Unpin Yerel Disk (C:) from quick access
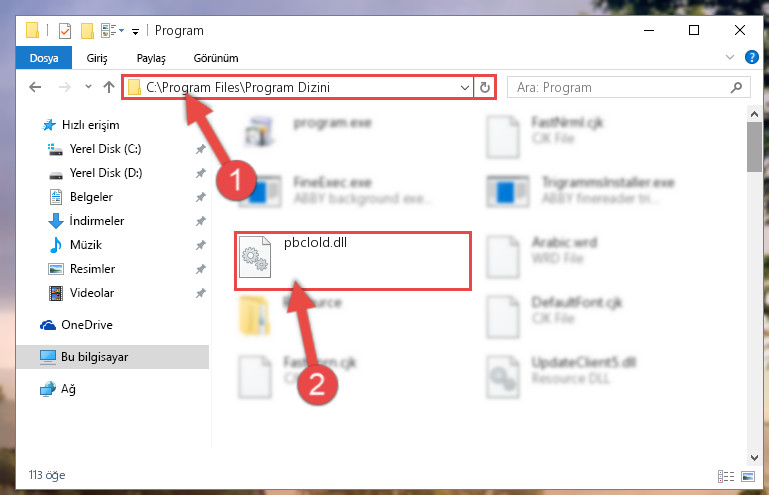This screenshot has width=769, height=495. click(x=201, y=149)
